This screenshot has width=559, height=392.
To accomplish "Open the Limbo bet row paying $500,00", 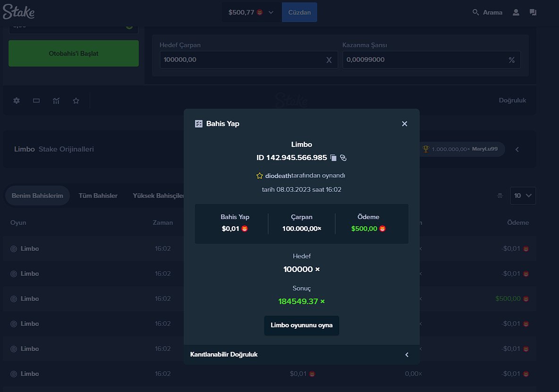I will pyautogui.click(x=269, y=299).
